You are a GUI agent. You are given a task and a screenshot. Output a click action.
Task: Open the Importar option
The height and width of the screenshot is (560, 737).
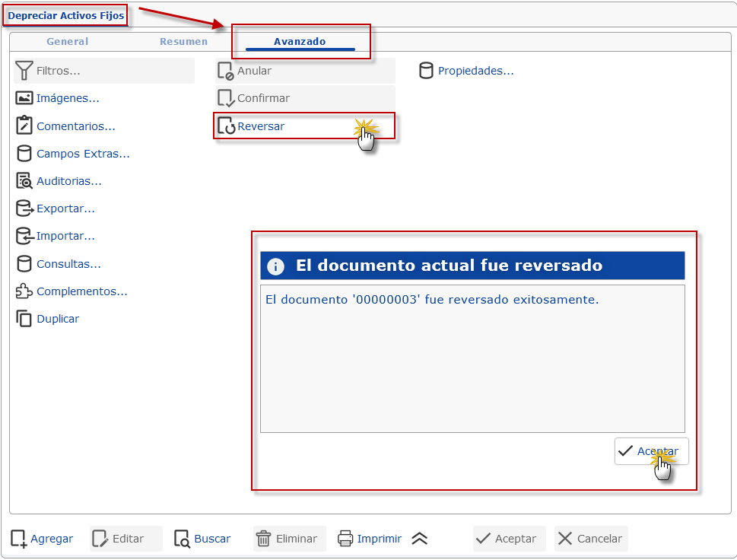(x=66, y=236)
